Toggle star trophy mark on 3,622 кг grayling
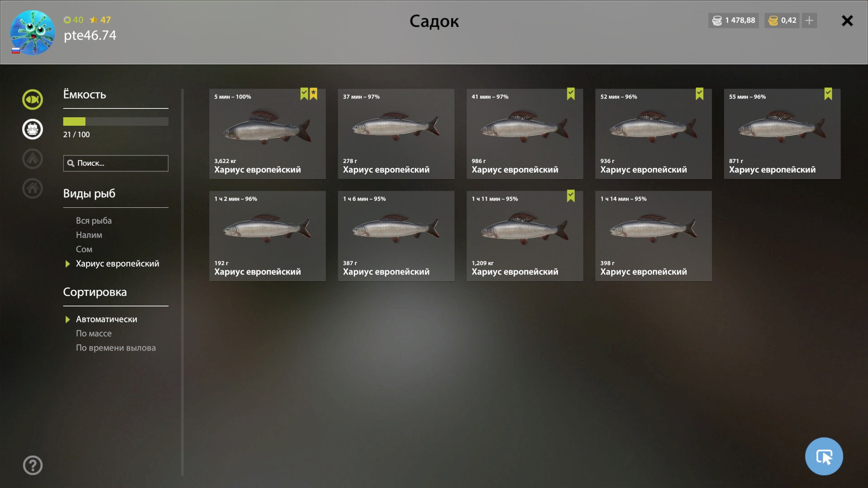 (314, 94)
